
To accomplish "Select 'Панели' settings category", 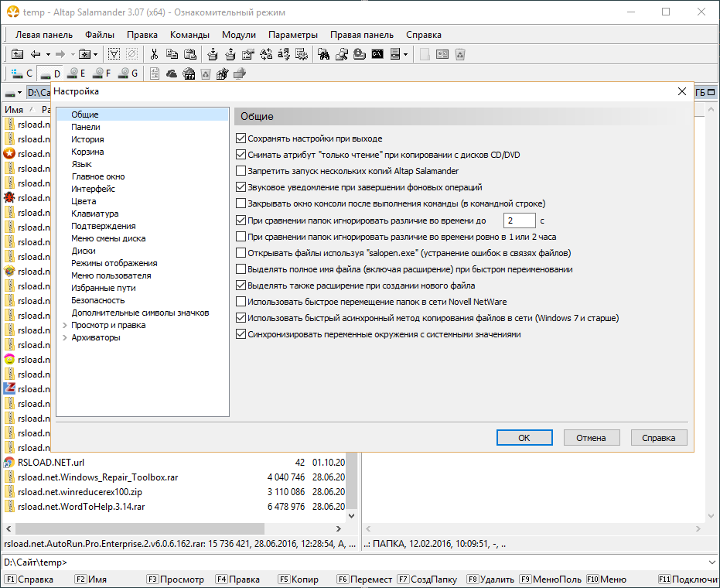I will (86, 127).
